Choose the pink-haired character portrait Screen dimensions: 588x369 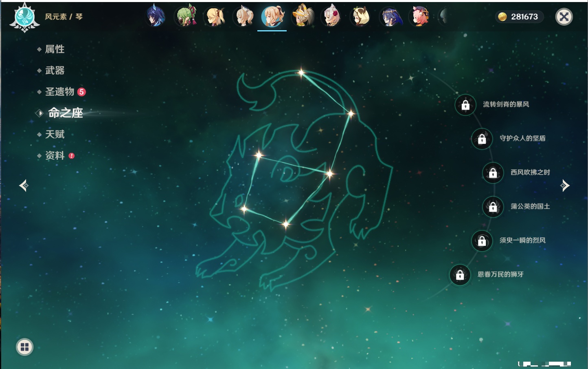[419, 16]
